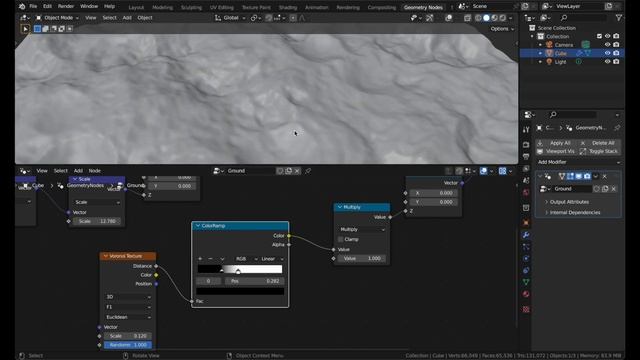
Task: Toggle Collection viewport visibility eye
Action: click(607, 36)
